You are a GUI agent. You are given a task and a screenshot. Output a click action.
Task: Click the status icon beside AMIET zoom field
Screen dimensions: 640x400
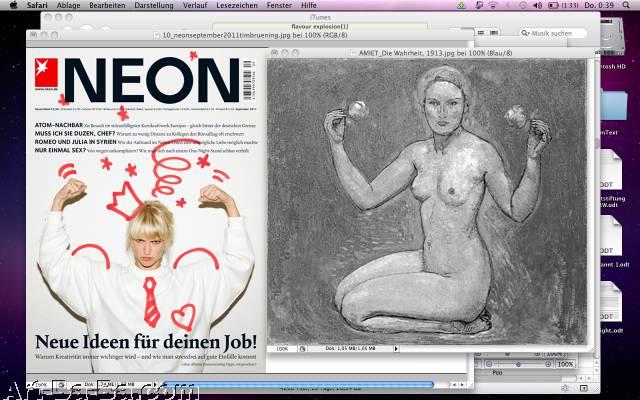click(302, 349)
